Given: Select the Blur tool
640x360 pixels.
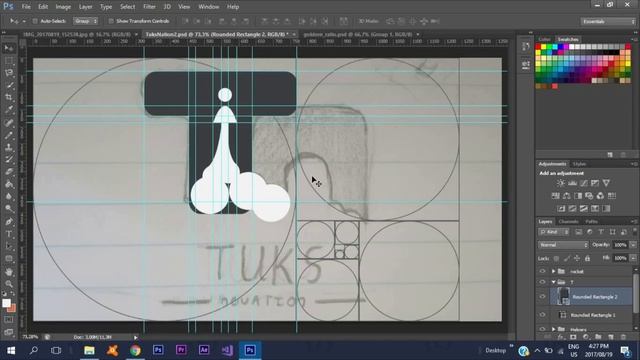Looking at the screenshot, I should tap(9, 197).
